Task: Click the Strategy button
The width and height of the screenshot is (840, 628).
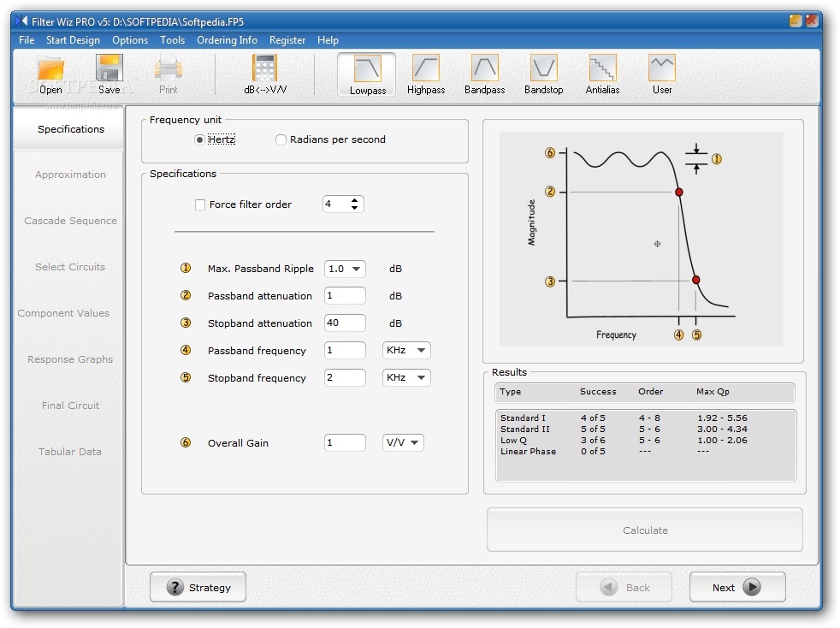Action: coord(198,588)
